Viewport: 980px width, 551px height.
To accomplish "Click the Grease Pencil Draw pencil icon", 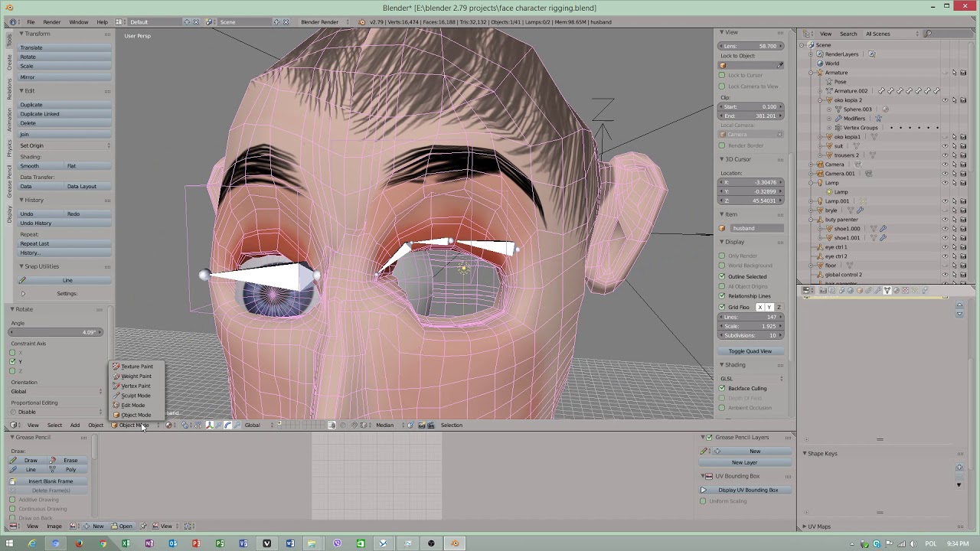I will (x=13, y=461).
